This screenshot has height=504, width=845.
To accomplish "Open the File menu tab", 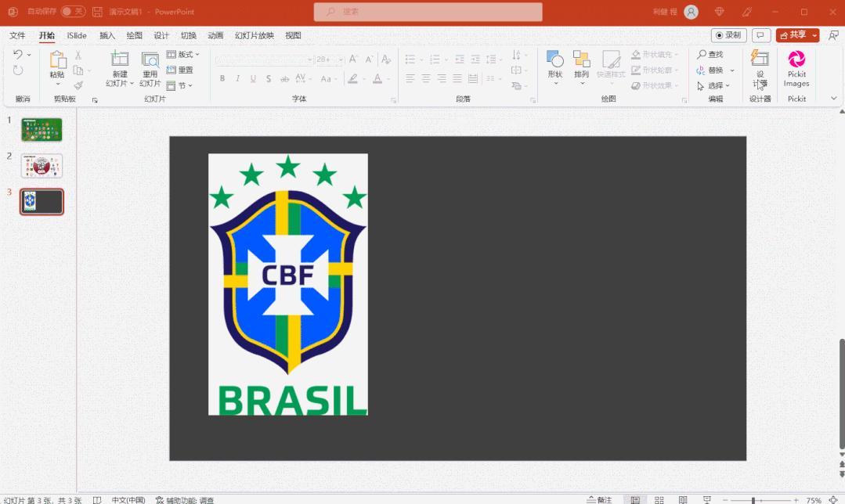I will [17, 35].
